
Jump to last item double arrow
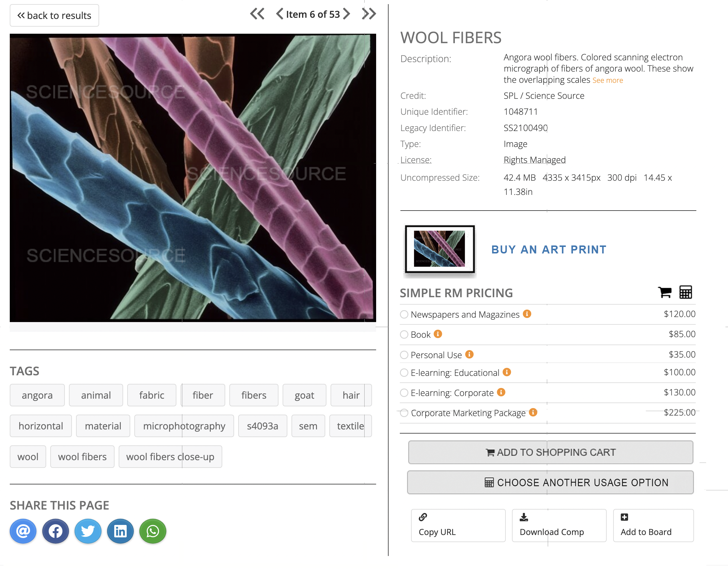pyautogui.click(x=369, y=14)
